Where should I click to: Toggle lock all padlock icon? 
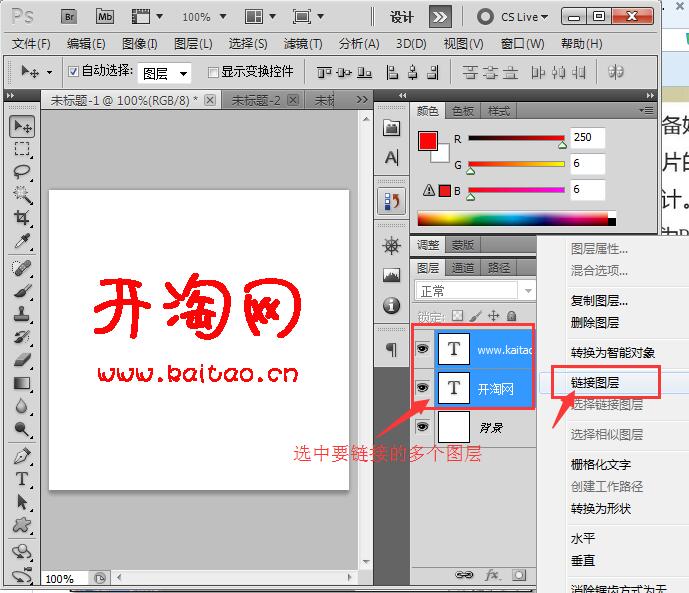click(x=511, y=315)
